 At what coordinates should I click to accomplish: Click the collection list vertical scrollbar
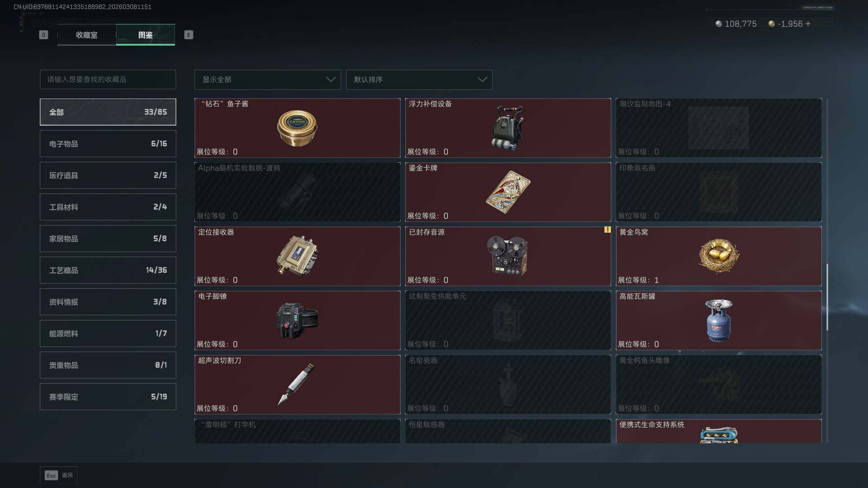(x=827, y=297)
